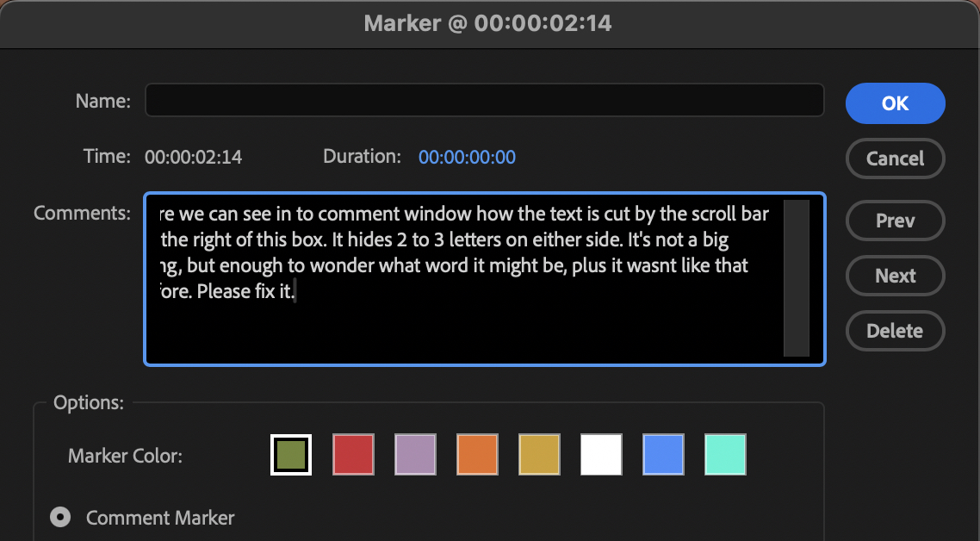Screen dimensions: 980x541
Task: Select the green marker color swatch
Action: (290, 454)
